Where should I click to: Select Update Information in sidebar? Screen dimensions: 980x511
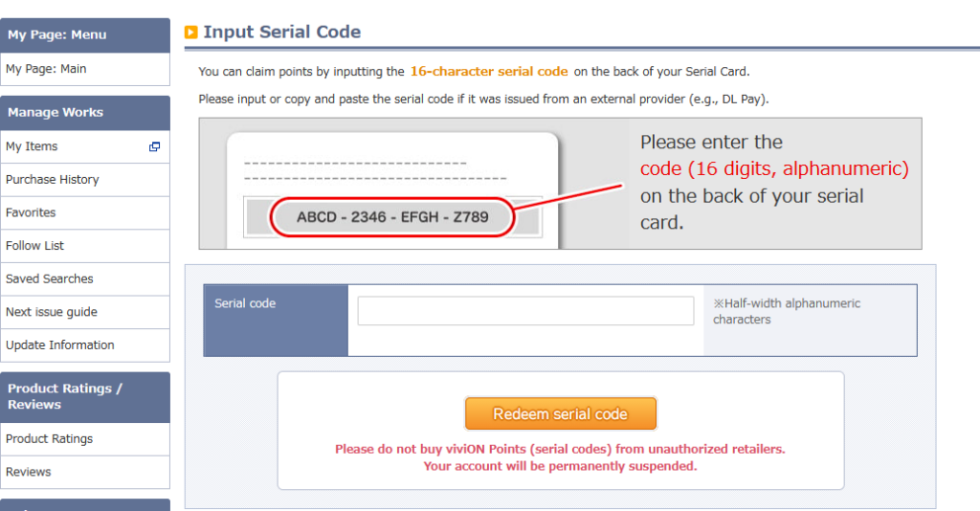point(60,345)
